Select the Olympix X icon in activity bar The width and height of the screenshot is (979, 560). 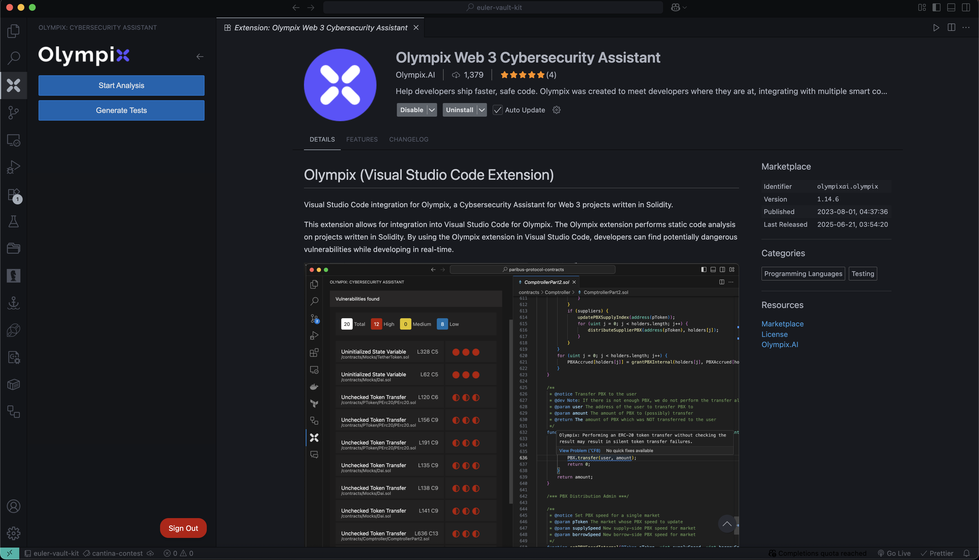click(14, 86)
